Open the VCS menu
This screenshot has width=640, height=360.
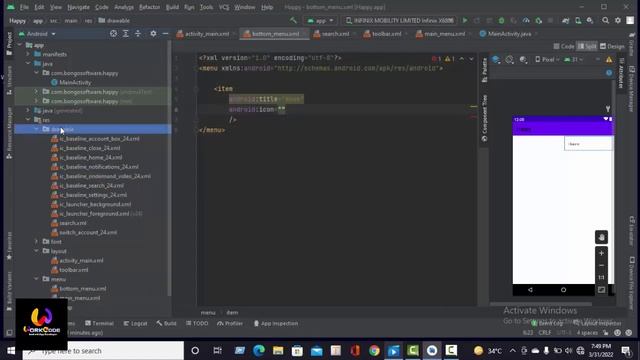(x=224, y=7)
